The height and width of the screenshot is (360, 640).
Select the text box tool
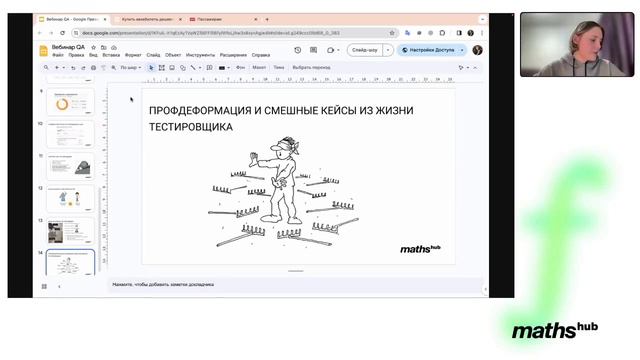(x=162, y=68)
